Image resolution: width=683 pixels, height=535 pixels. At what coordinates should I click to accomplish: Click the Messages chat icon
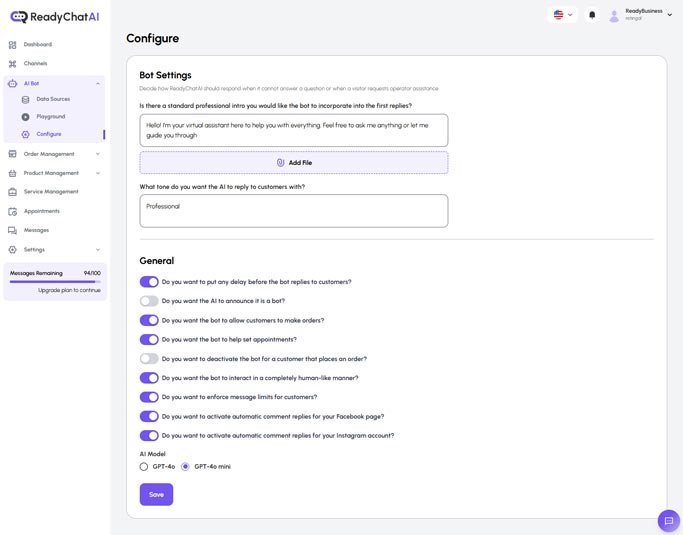(x=13, y=230)
